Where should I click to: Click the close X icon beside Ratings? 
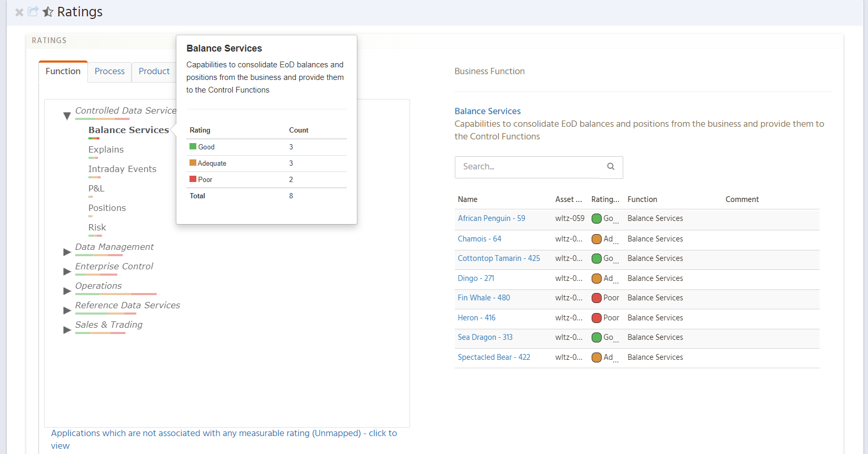click(19, 12)
